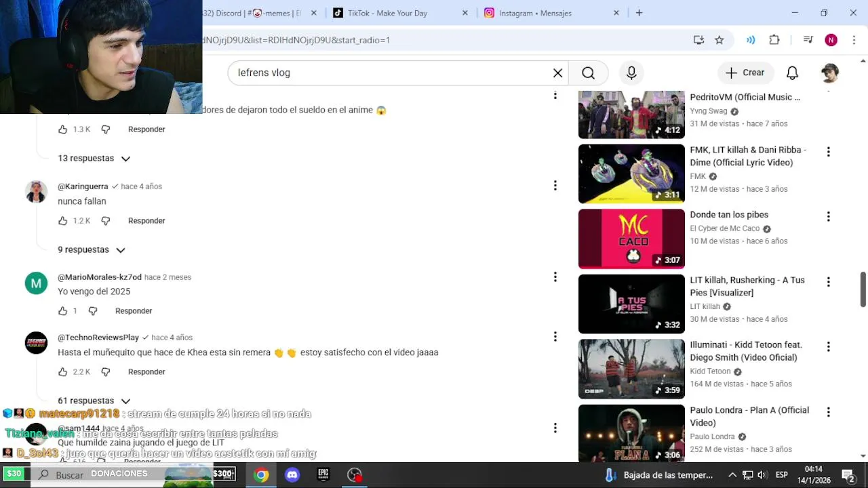Open A Tus Pies Visualizer thumbnail
The width and height of the screenshot is (868, 488).
coord(631,304)
